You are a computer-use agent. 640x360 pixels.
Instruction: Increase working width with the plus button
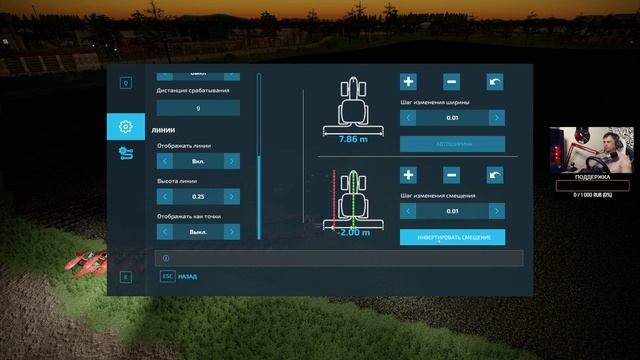(408, 82)
